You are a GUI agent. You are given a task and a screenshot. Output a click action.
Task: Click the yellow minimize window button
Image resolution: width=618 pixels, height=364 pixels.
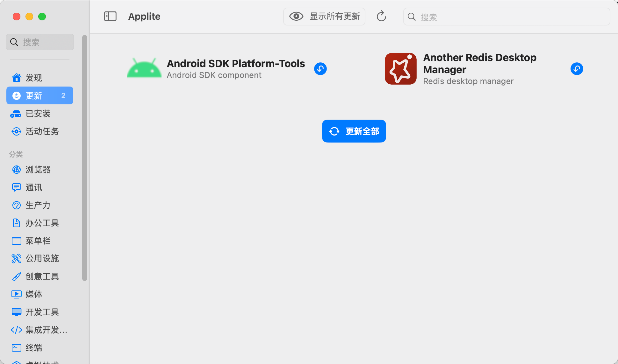(29, 17)
